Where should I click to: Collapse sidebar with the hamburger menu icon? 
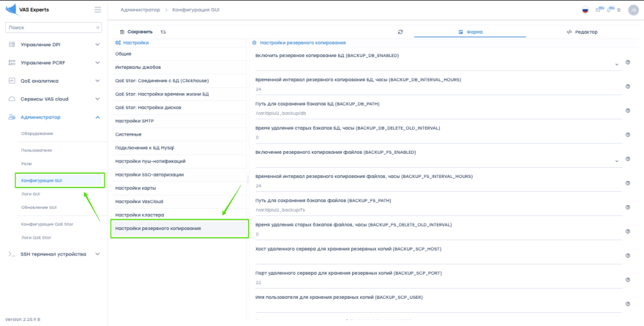tap(98, 10)
